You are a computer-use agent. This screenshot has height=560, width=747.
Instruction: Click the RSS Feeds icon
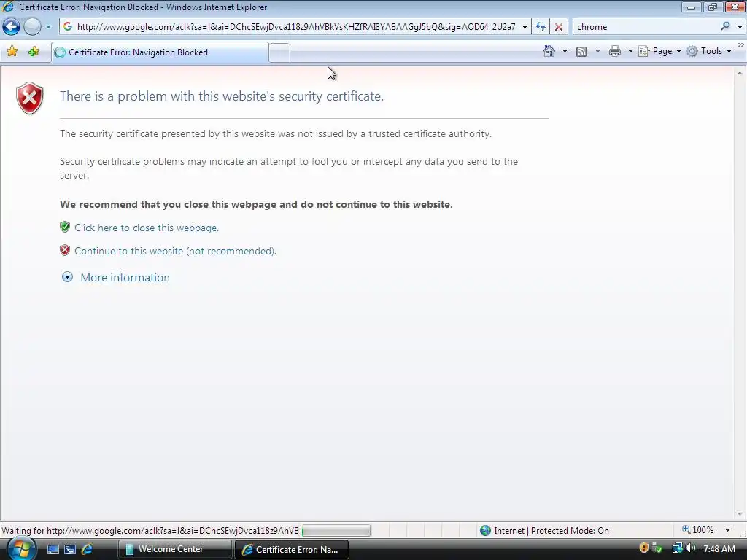pos(581,52)
